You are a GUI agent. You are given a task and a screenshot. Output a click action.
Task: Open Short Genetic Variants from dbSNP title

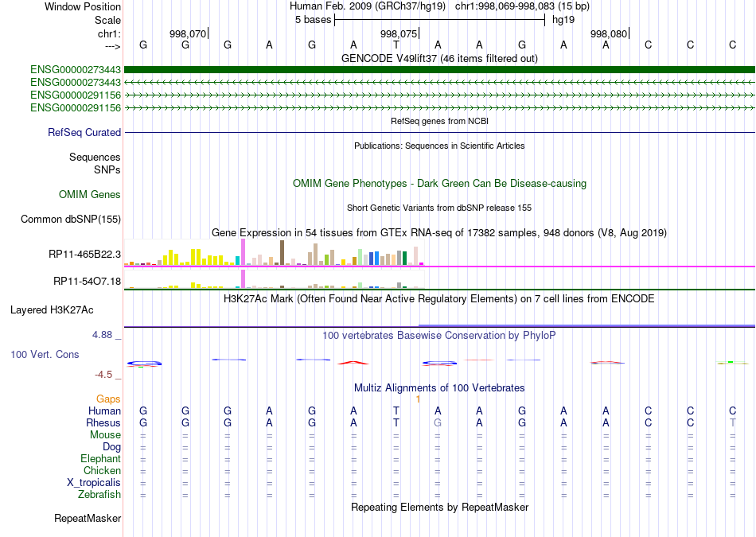click(439, 208)
